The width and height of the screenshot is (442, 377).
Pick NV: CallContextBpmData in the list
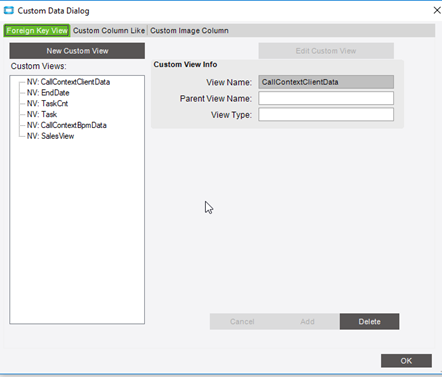click(67, 125)
